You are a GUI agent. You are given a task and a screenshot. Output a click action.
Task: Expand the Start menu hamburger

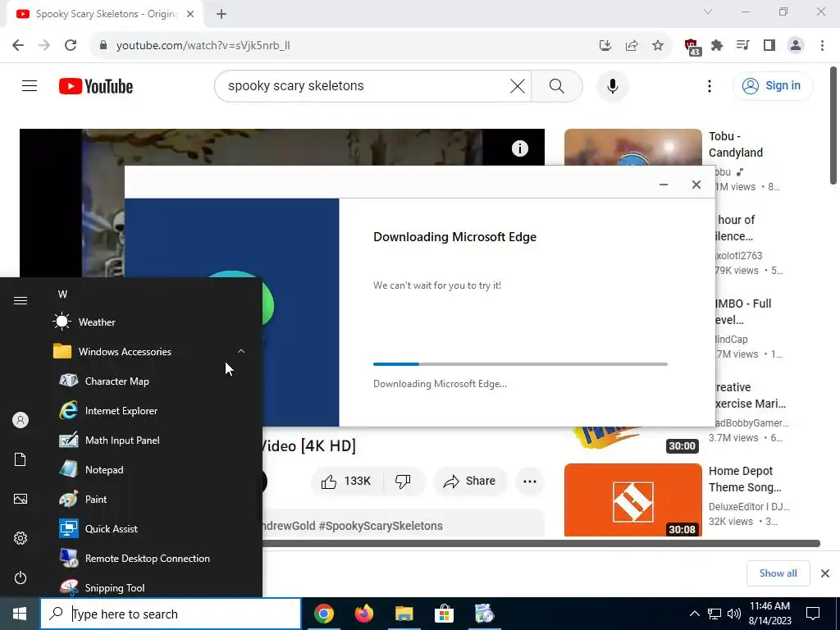click(x=21, y=300)
